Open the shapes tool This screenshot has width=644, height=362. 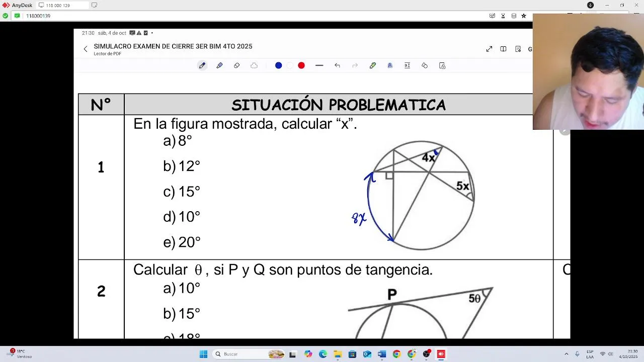[x=425, y=65]
